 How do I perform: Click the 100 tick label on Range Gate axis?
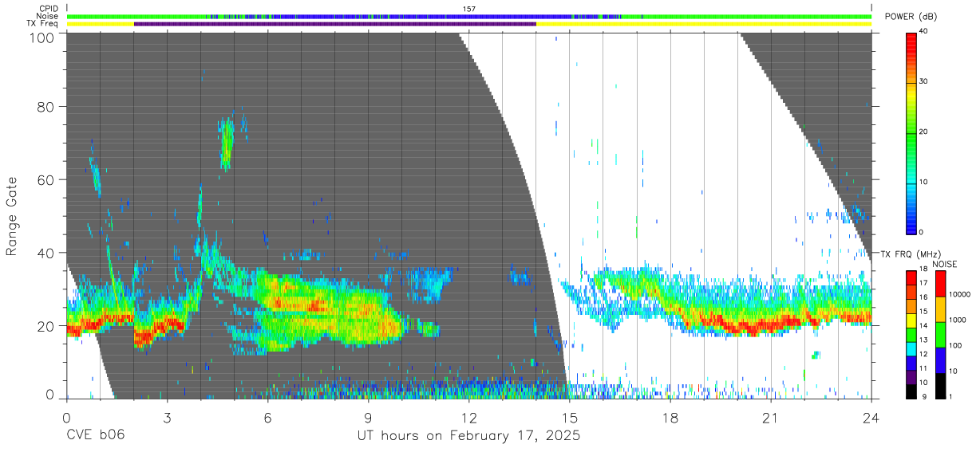41,37
